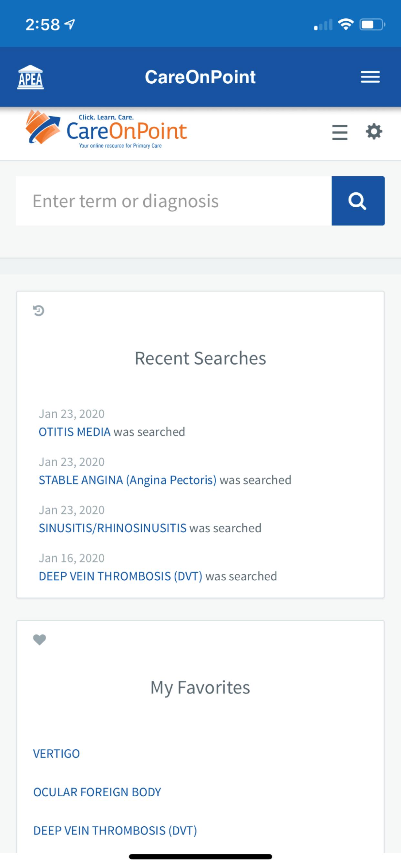Open STABLE ANGINA (Angina Pectoris) link
Screen dimensions: 401x868
click(128, 480)
